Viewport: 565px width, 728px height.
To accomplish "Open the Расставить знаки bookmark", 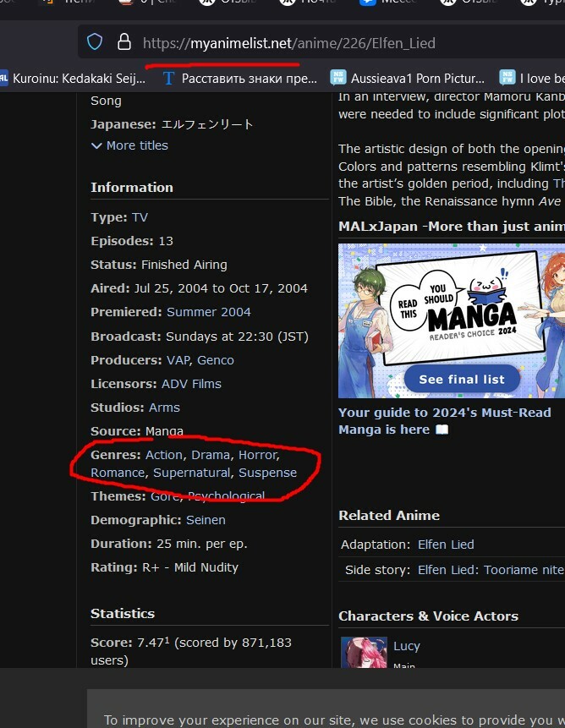I will [239, 79].
